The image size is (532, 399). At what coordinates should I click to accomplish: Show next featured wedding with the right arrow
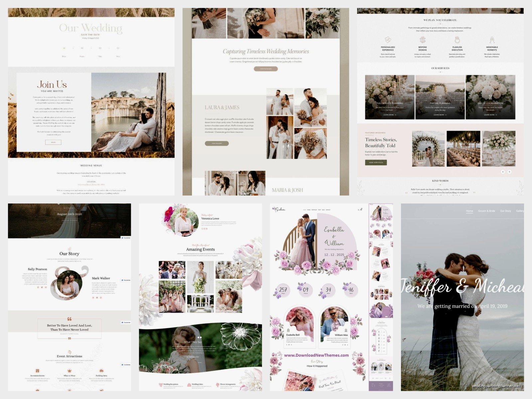pyautogui.click(x=509, y=172)
